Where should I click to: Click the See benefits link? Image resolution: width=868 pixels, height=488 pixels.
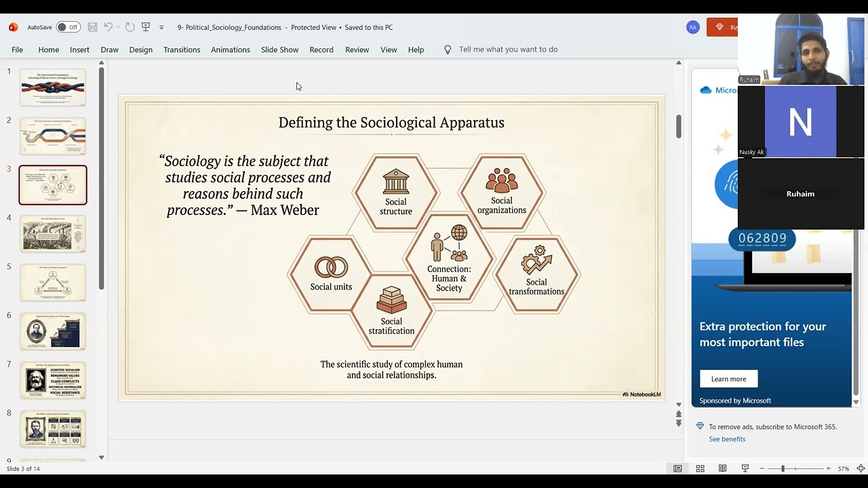[727, 439]
